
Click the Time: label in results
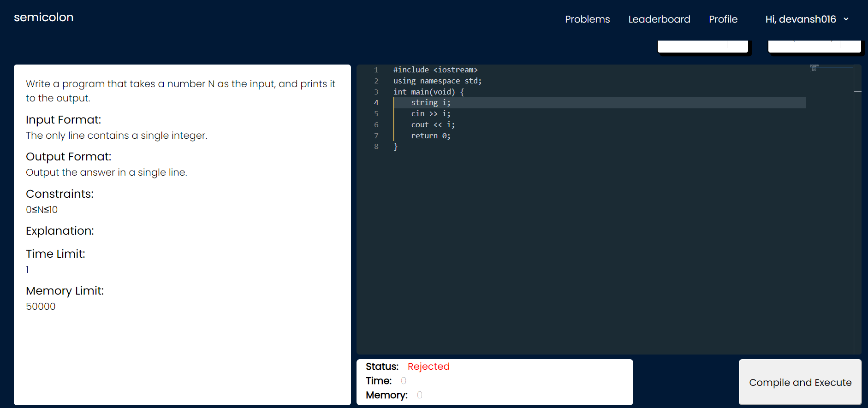coord(379,381)
